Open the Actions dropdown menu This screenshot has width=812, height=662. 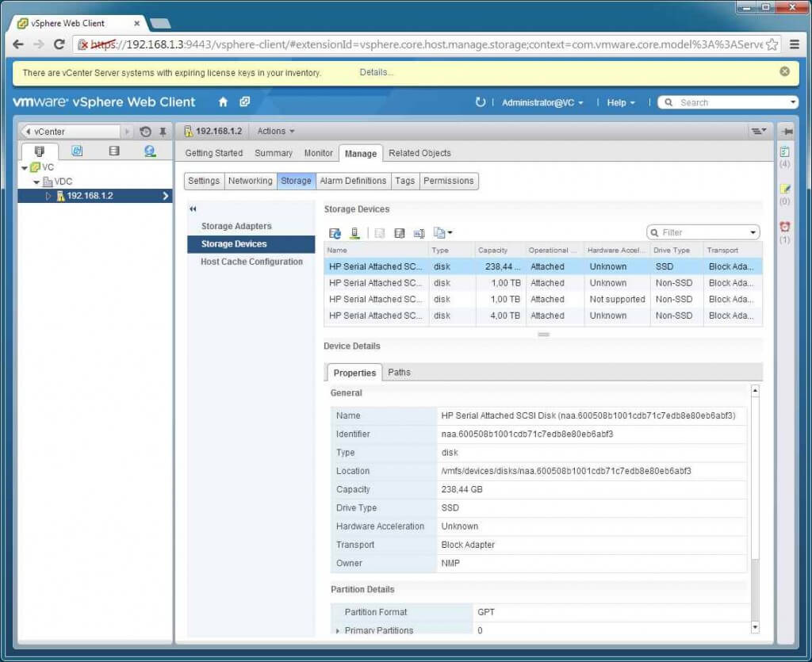pyautogui.click(x=275, y=131)
